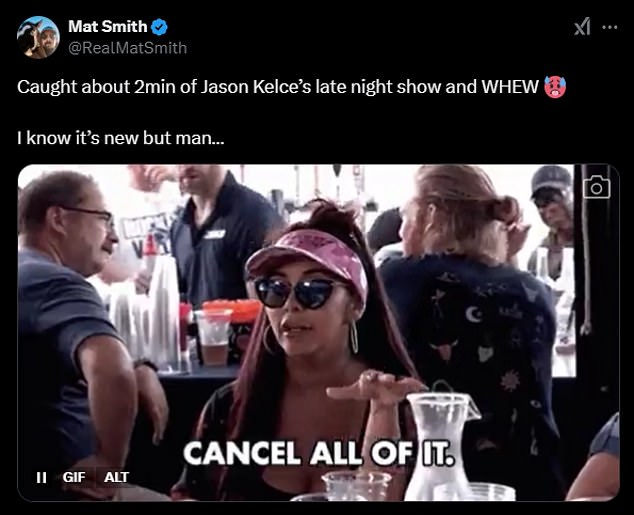This screenshot has height=515, width=634.
Task: Show the ALT image description
Action: [x=116, y=477]
